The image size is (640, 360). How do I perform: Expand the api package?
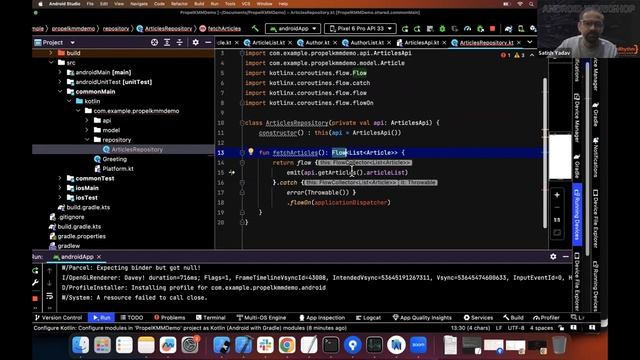point(87,120)
